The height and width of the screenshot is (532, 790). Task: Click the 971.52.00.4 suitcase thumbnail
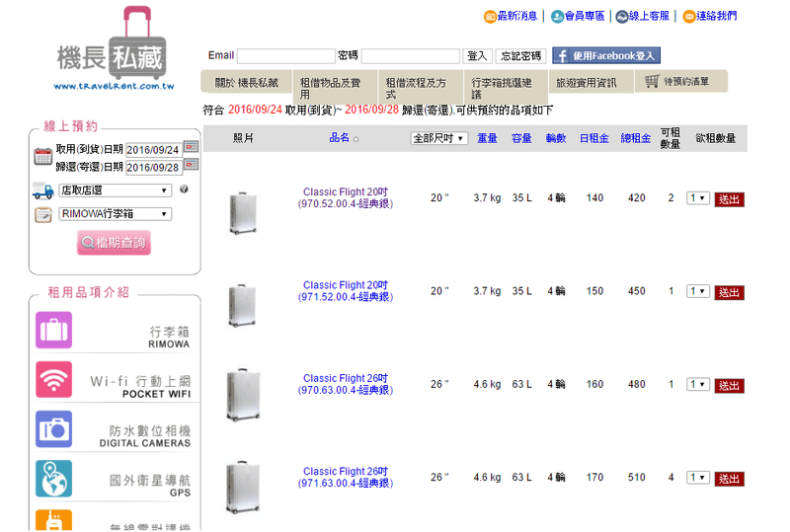tap(242, 306)
